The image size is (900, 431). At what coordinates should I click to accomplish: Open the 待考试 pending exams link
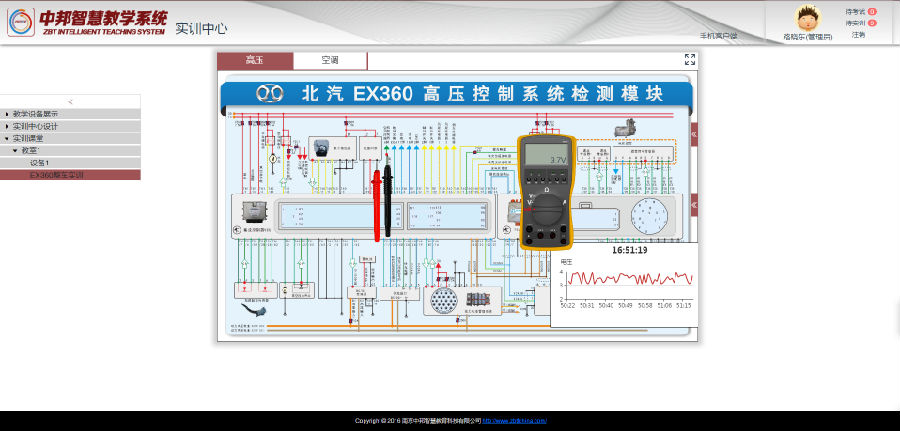(855, 11)
